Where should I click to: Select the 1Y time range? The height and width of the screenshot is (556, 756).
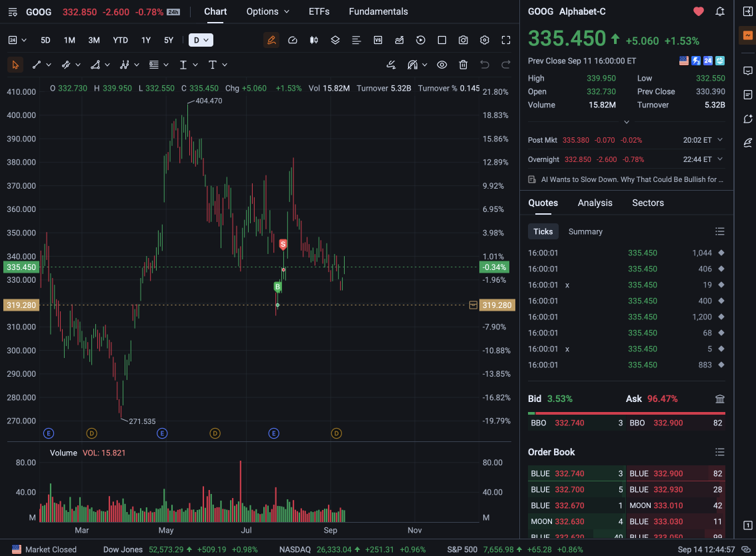click(x=146, y=40)
